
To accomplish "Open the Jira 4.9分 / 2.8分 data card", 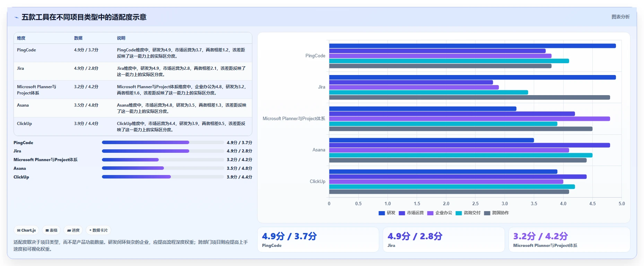I will click(444, 240).
